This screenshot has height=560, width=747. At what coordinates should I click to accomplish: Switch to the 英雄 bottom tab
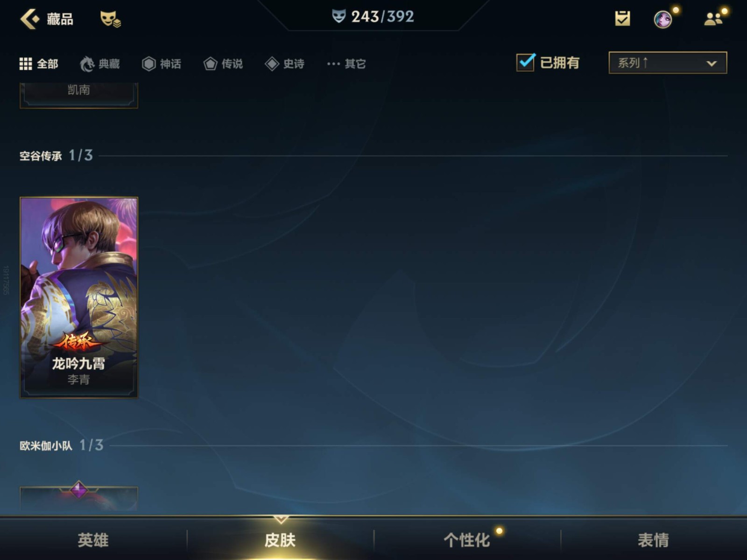[93, 540]
